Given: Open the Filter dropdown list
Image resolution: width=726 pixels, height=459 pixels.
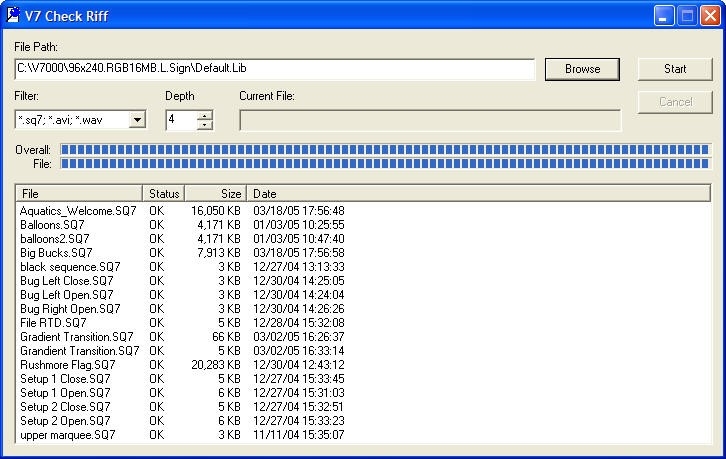Looking at the screenshot, I should point(137,120).
